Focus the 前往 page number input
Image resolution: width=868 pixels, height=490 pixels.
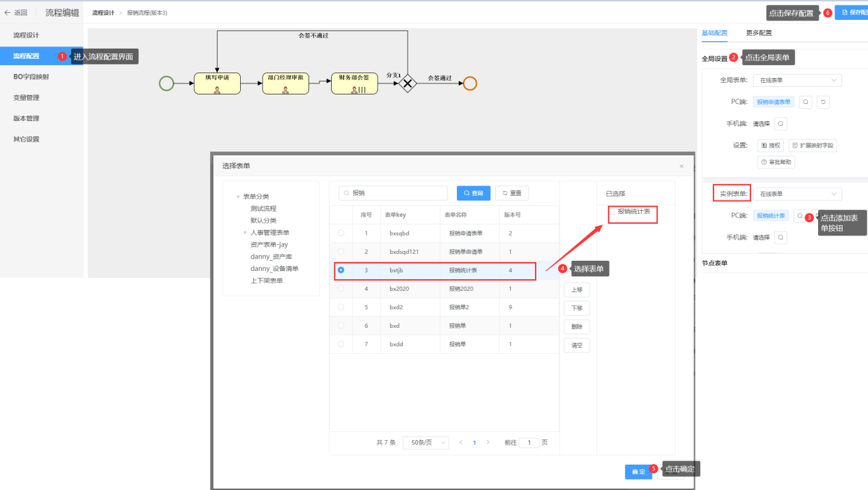tap(529, 443)
